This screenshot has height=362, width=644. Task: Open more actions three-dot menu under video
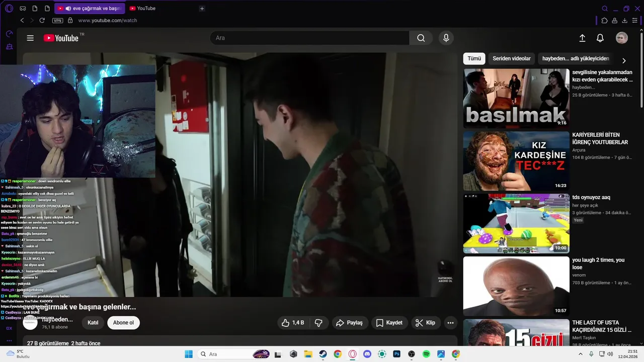pos(450,323)
